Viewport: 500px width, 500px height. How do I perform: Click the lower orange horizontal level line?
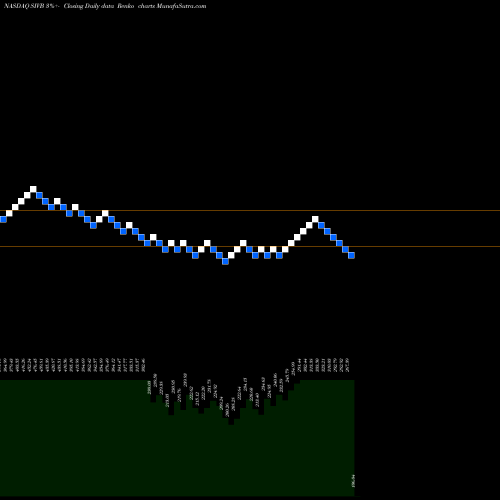(x=250, y=247)
